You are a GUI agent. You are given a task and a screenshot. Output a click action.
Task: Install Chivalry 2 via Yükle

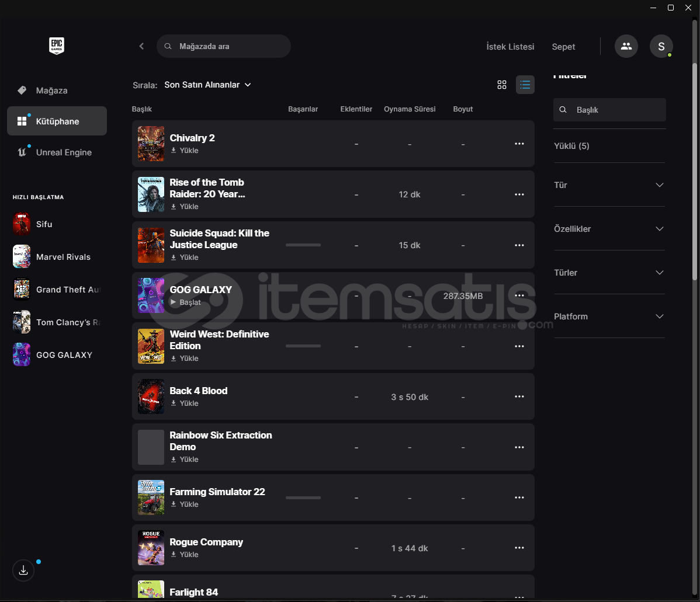tap(185, 151)
